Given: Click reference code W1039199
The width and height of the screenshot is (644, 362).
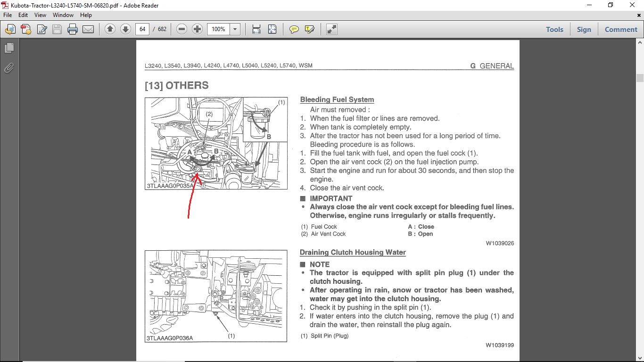Looking at the screenshot, I should pos(500,345).
